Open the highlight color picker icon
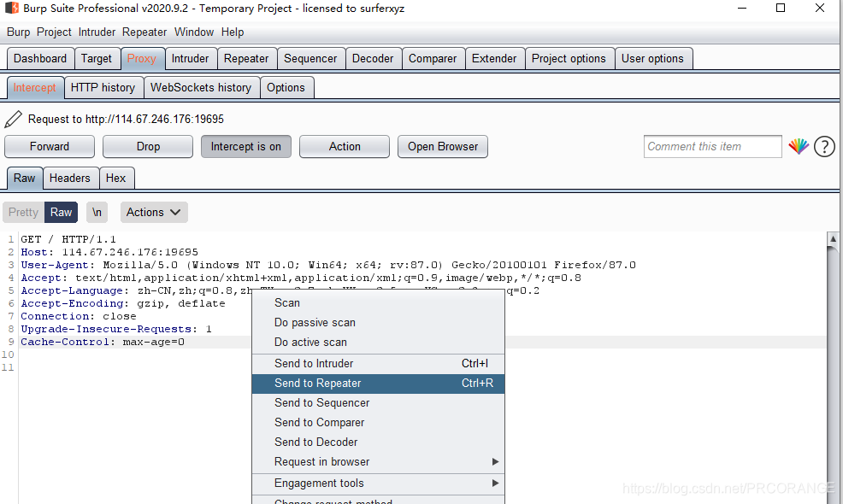This screenshot has width=843, height=504. (x=799, y=146)
